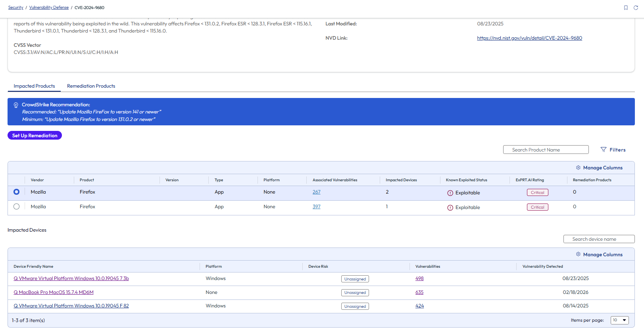Click the Set Up Remediation button
644x332 pixels.
click(35, 135)
